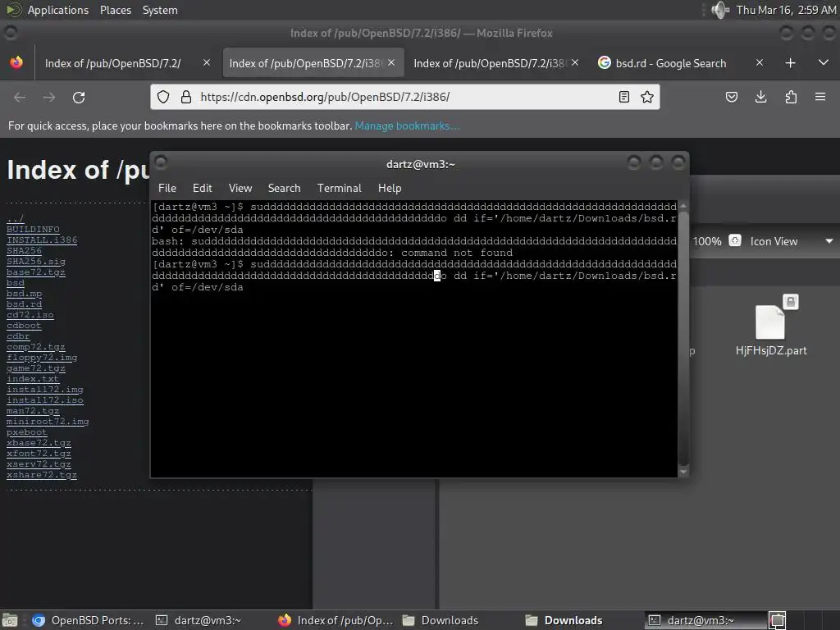Open the Applications menu
840x630 pixels.
point(58,10)
